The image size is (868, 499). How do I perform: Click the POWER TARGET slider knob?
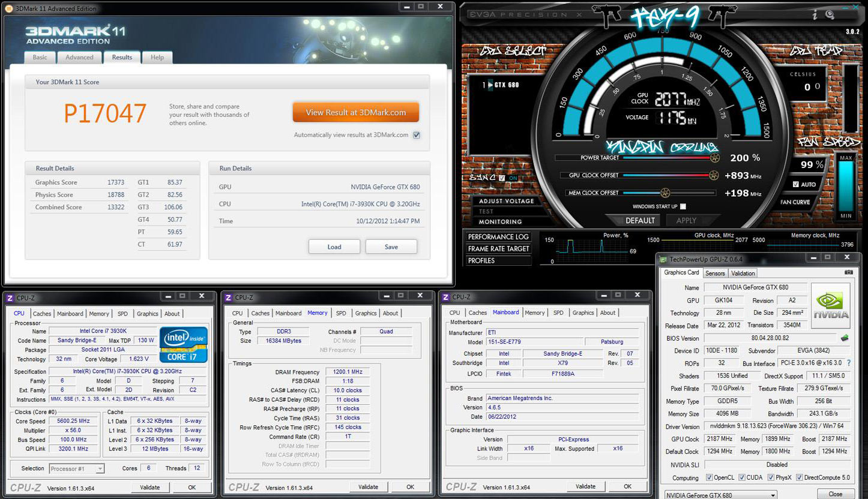pyautogui.click(x=714, y=158)
